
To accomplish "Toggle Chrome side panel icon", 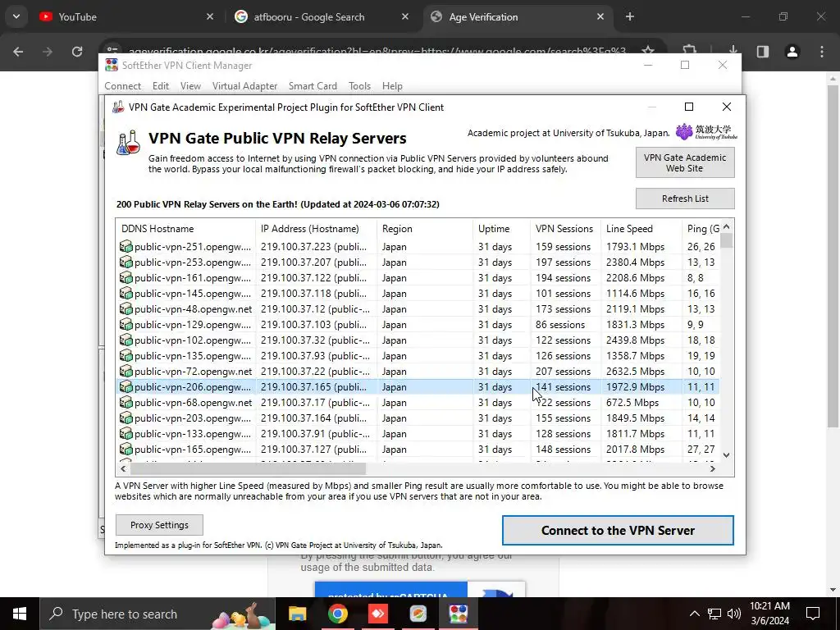I will 762,52.
